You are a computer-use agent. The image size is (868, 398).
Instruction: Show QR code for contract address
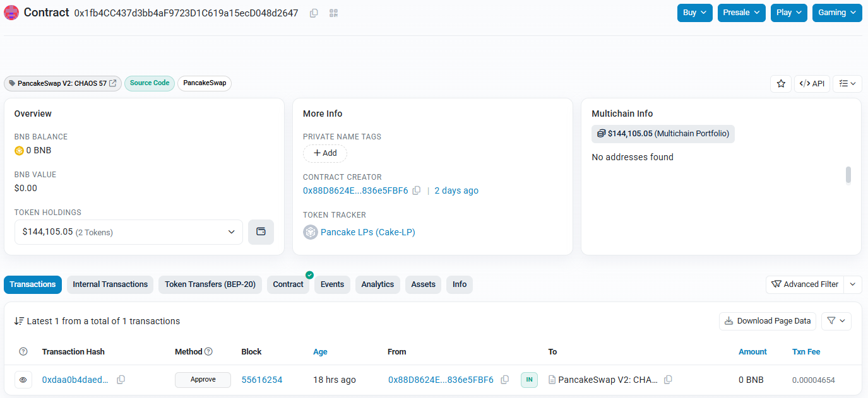pos(334,13)
